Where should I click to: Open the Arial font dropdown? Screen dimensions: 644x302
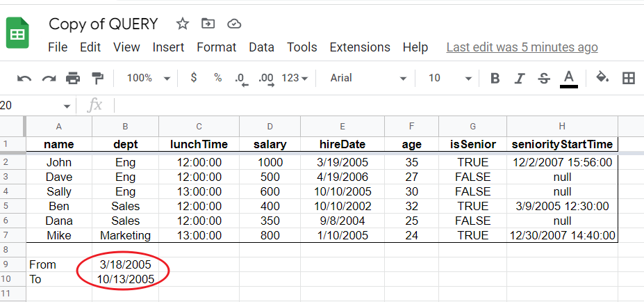click(368, 78)
